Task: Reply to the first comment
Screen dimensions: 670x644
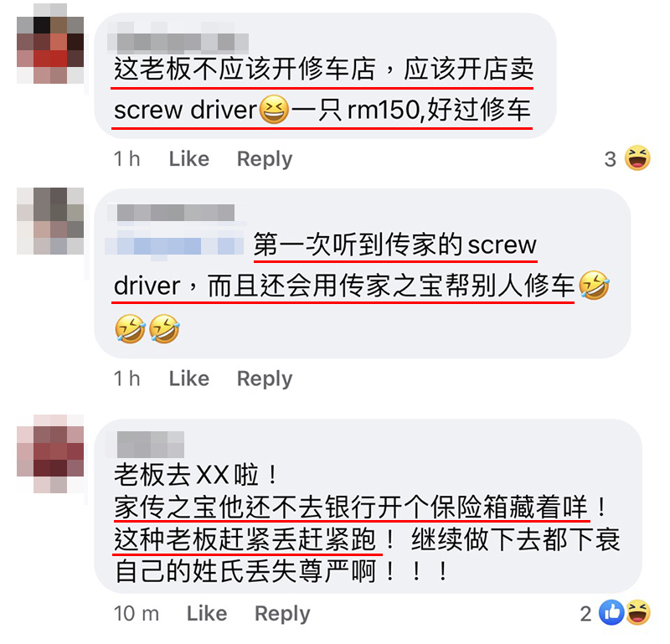Action: (x=265, y=159)
